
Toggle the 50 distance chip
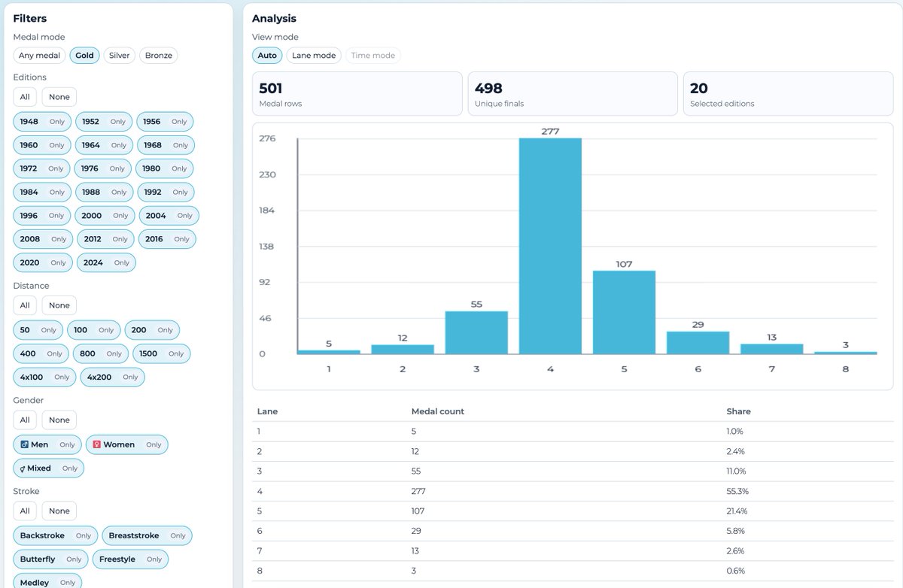pyautogui.click(x=26, y=330)
